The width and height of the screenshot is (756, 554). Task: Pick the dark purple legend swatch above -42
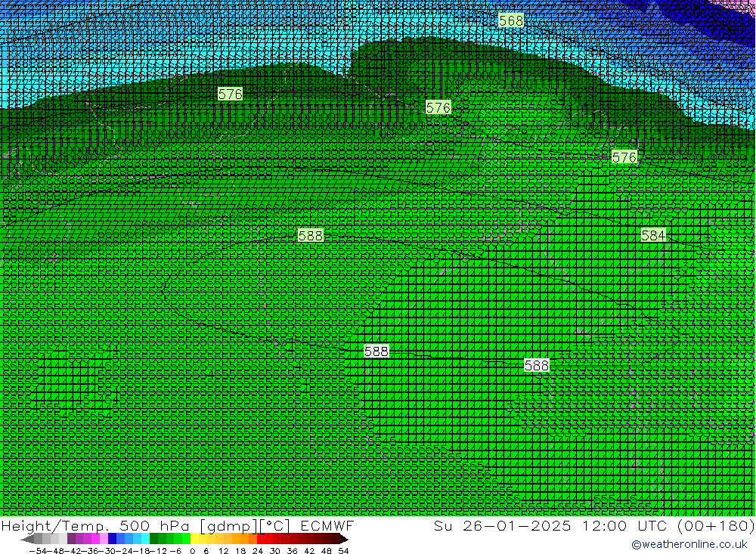tap(71, 540)
